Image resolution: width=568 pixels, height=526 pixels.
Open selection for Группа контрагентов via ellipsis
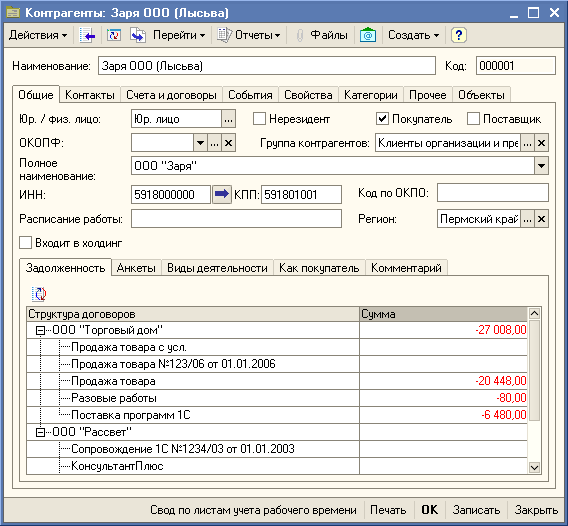527,143
